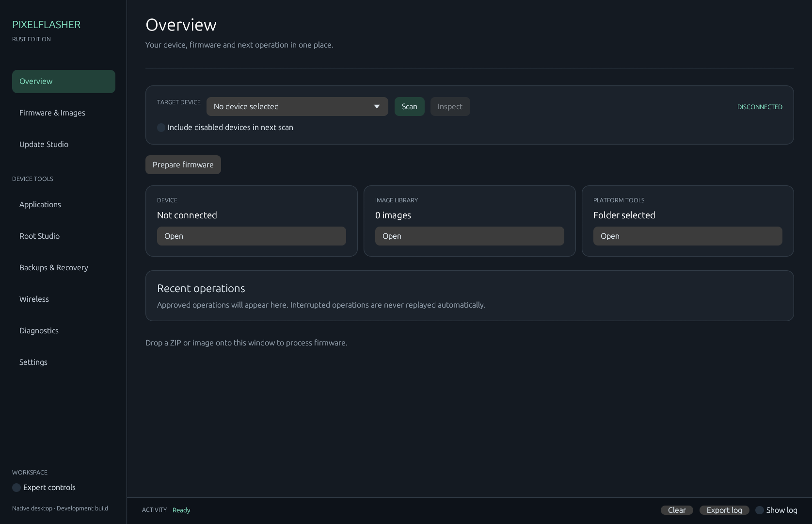Open Settings from the sidebar
Image resolution: width=812 pixels, height=524 pixels.
[64, 362]
